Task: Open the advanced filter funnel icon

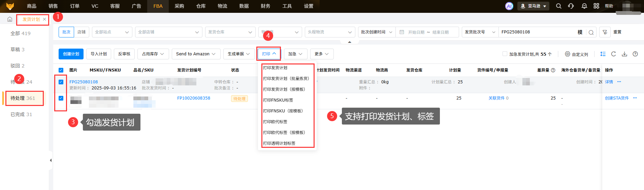Action: [605, 32]
